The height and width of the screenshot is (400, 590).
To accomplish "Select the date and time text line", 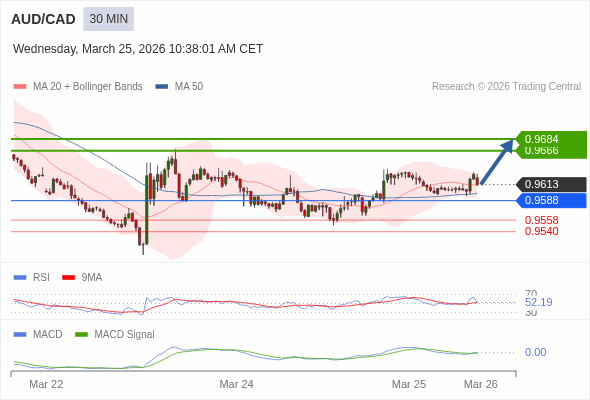I will click(x=138, y=49).
